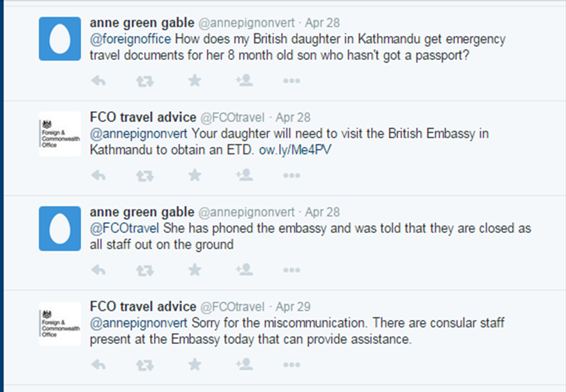Screen dimensions: 566x392
Task: Reply to anne's Kathmandu passport question tweet
Action: coord(98,80)
